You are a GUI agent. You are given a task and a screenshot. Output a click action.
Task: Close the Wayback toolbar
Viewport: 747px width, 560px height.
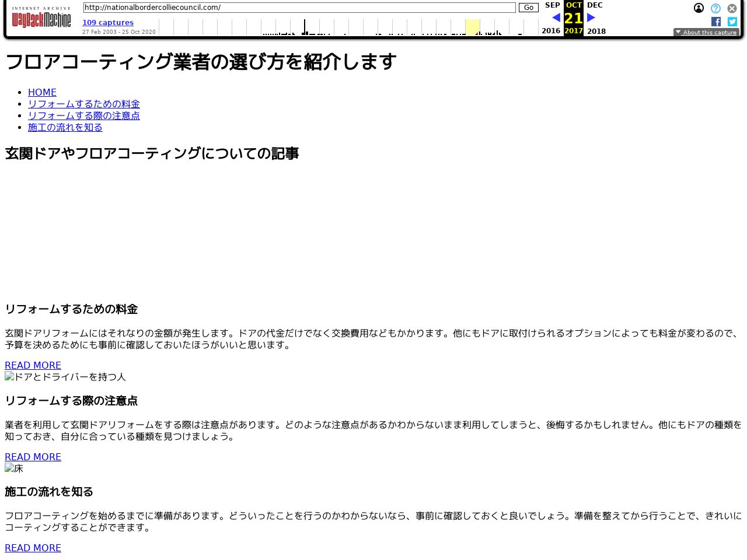732,8
